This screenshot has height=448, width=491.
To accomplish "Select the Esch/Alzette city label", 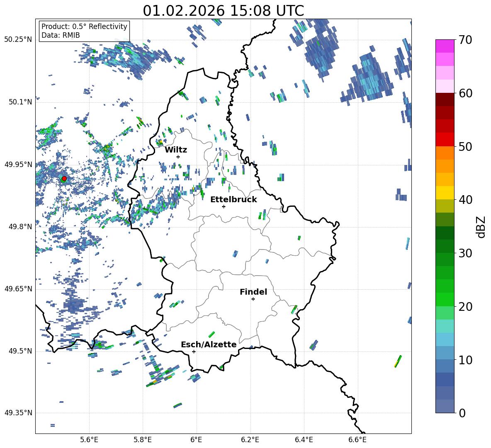I will [209, 344].
